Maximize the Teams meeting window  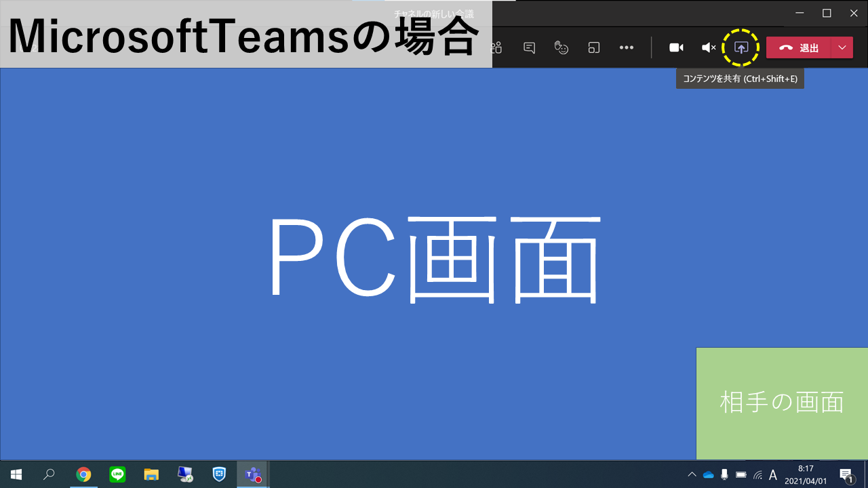click(x=827, y=13)
